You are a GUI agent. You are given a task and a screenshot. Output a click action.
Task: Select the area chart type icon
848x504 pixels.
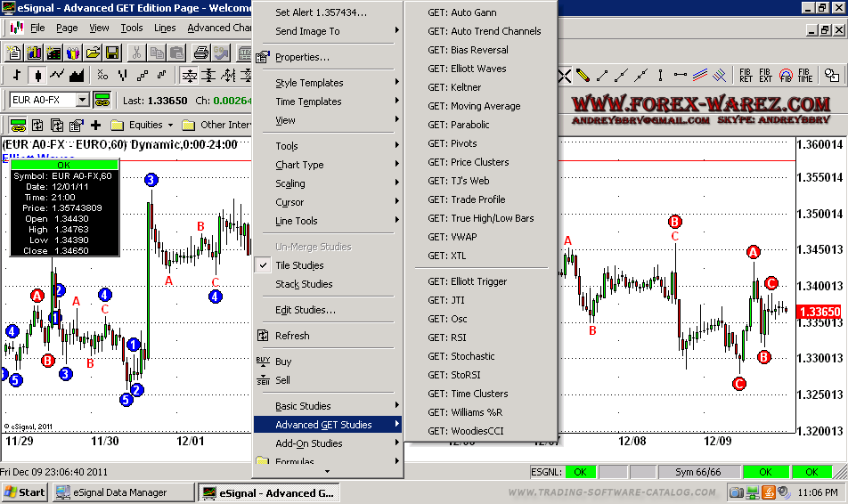(x=77, y=75)
